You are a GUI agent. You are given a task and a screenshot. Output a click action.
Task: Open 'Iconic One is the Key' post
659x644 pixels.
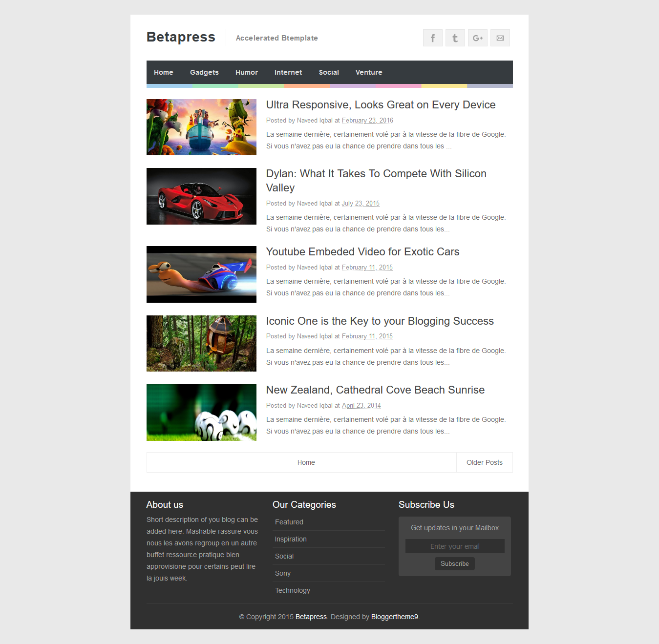pos(380,321)
